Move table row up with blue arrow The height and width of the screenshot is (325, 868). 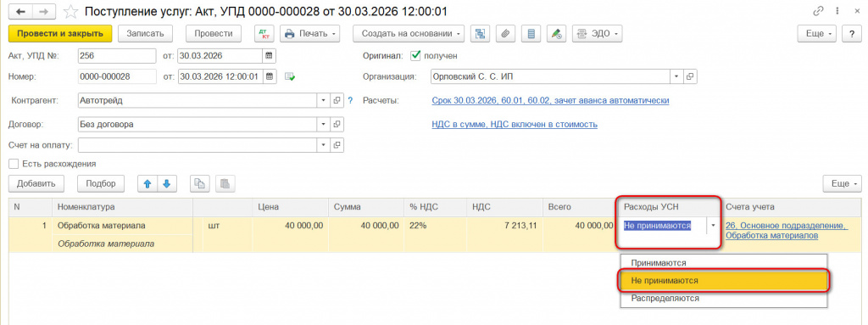tap(147, 183)
